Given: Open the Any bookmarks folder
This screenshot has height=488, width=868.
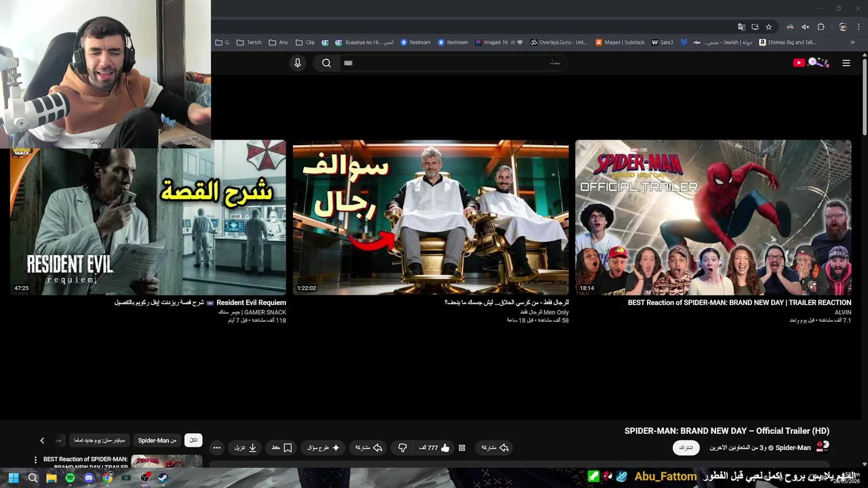Looking at the screenshot, I should coord(278,42).
